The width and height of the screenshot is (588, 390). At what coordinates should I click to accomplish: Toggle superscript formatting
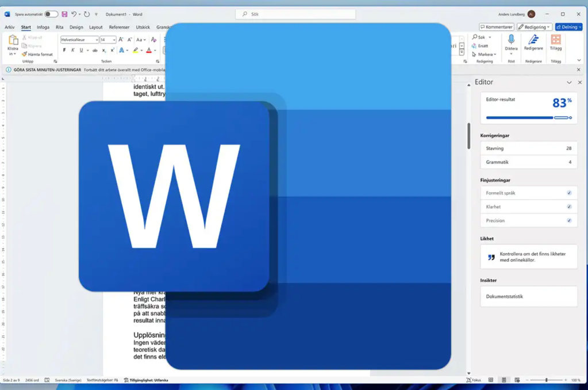click(x=112, y=50)
